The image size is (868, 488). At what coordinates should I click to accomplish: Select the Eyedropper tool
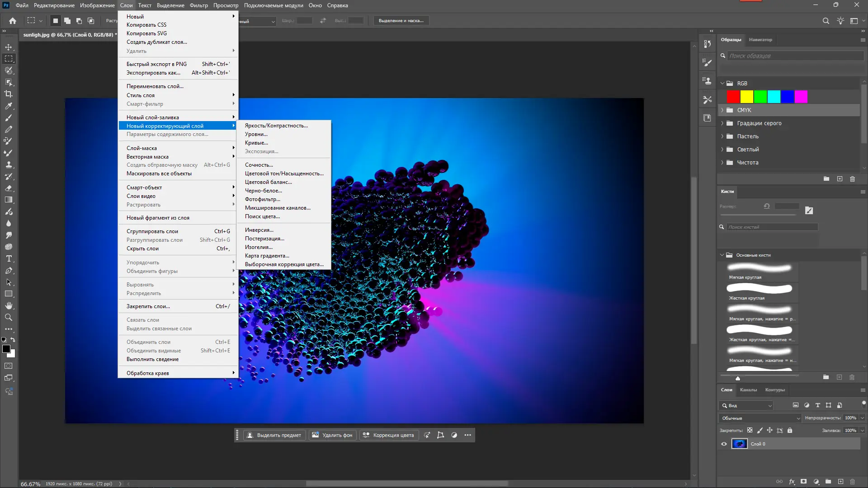coord(9,106)
